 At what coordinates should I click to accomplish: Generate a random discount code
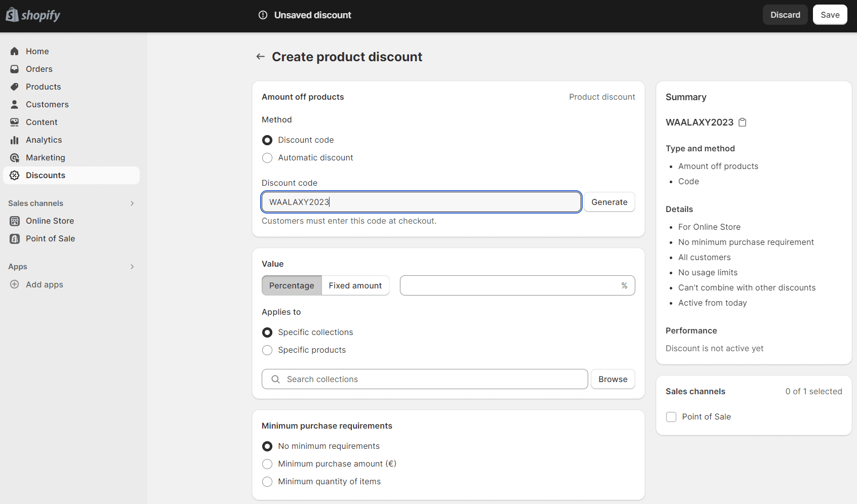tap(609, 202)
